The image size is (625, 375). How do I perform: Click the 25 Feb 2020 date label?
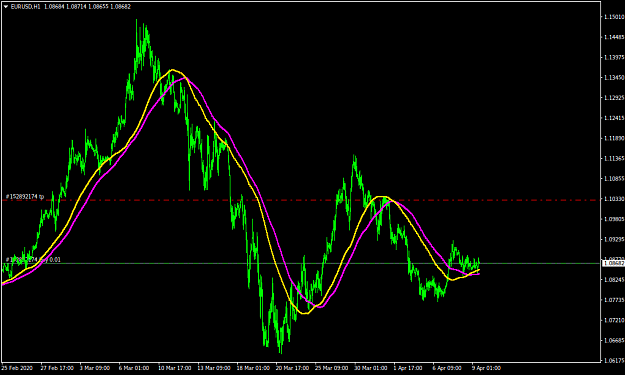pos(17,368)
